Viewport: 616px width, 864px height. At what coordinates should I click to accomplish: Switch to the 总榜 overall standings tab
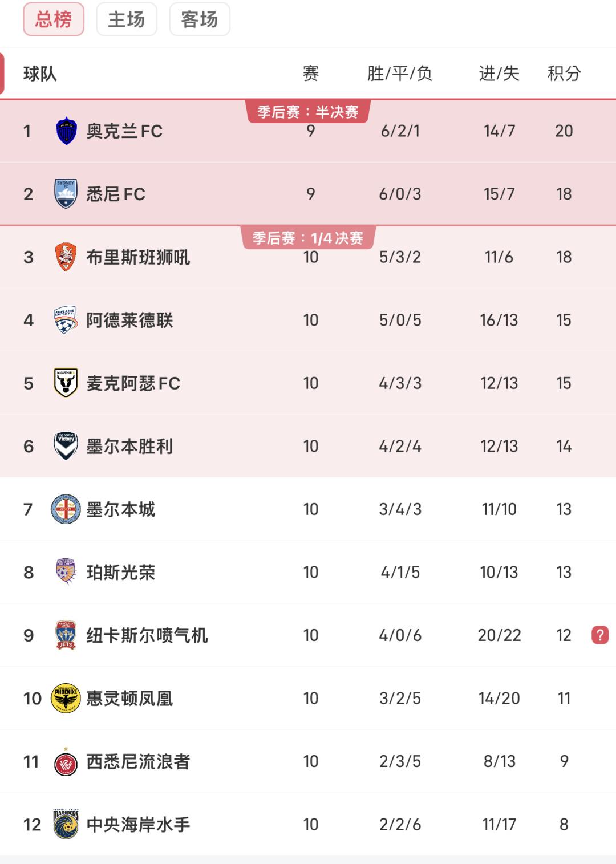click(54, 19)
